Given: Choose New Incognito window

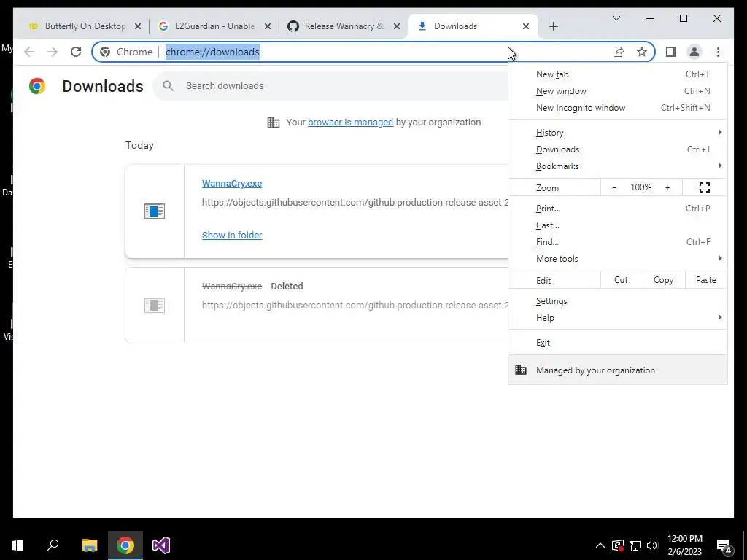Looking at the screenshot, I should point(617,108).
